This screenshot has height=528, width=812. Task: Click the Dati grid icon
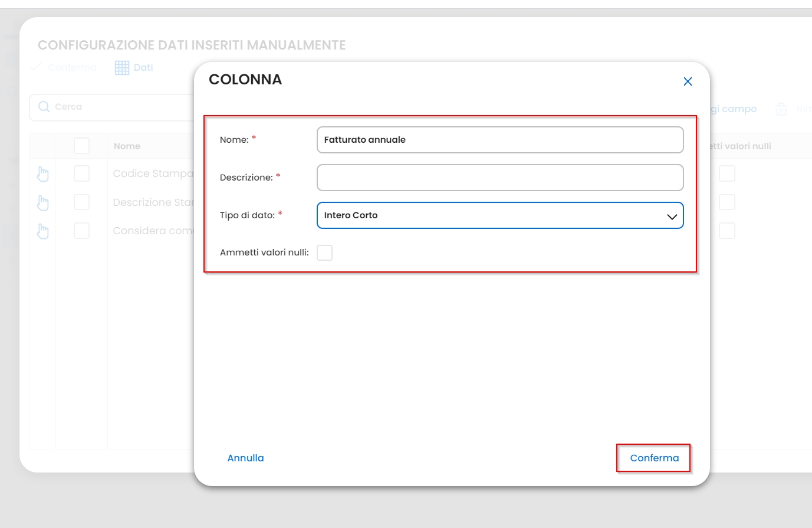tap(122, 68)
